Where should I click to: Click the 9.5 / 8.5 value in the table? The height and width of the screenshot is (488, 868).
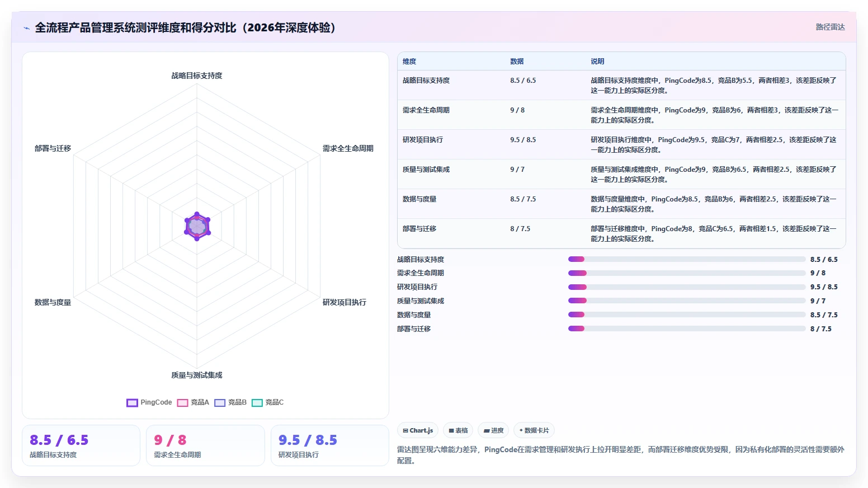click(x=523, y=140)
